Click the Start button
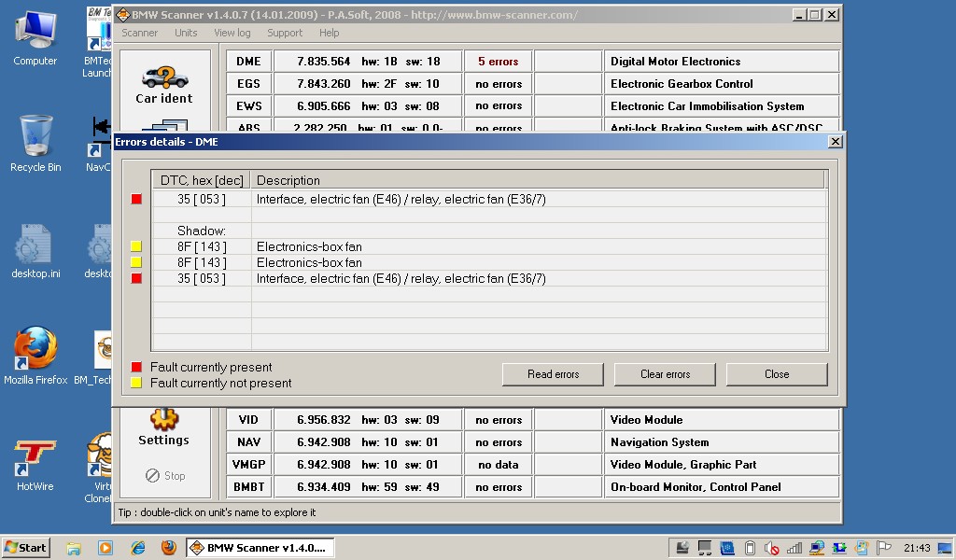 click(x=25, y=548)
